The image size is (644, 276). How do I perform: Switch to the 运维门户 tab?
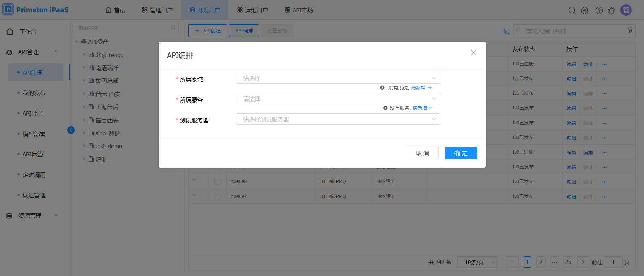[x=253, y=10]
